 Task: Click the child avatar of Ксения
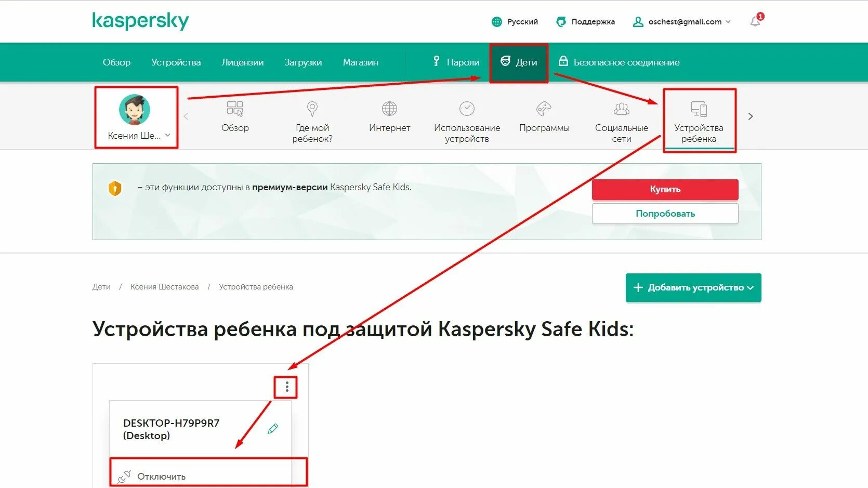[135, 110]
